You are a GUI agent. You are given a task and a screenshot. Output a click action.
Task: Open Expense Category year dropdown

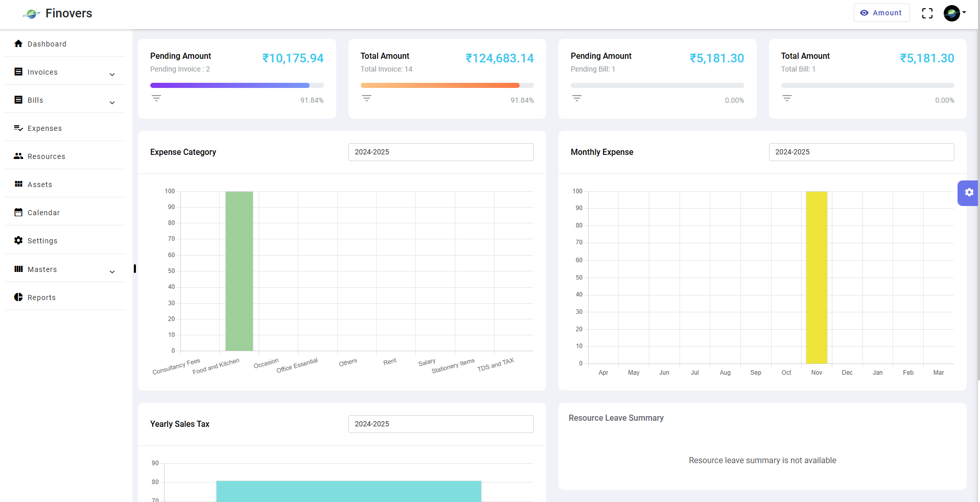point(440,152)
